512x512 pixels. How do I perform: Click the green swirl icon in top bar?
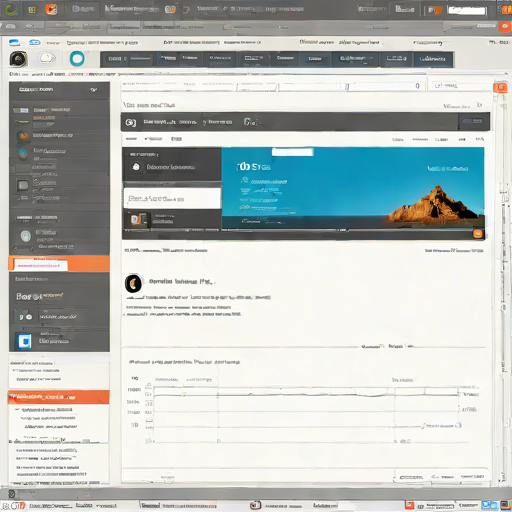coord(10,9)
